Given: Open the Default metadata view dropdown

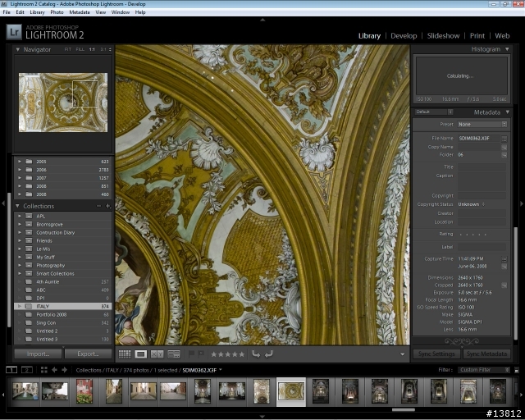Looking at the screenshot, I should (x=434, y=112).
